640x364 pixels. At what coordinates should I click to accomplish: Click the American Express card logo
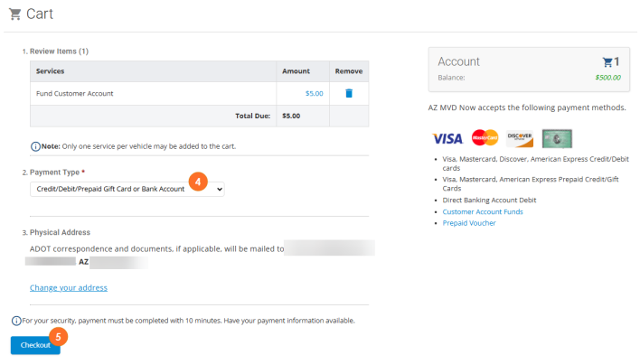[x=557, y=138]
